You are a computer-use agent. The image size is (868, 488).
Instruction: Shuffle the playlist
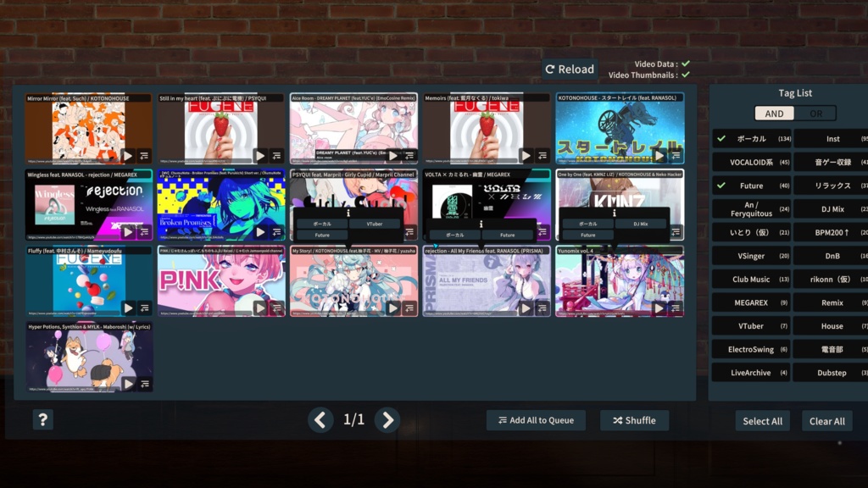[x=634, y=420]
